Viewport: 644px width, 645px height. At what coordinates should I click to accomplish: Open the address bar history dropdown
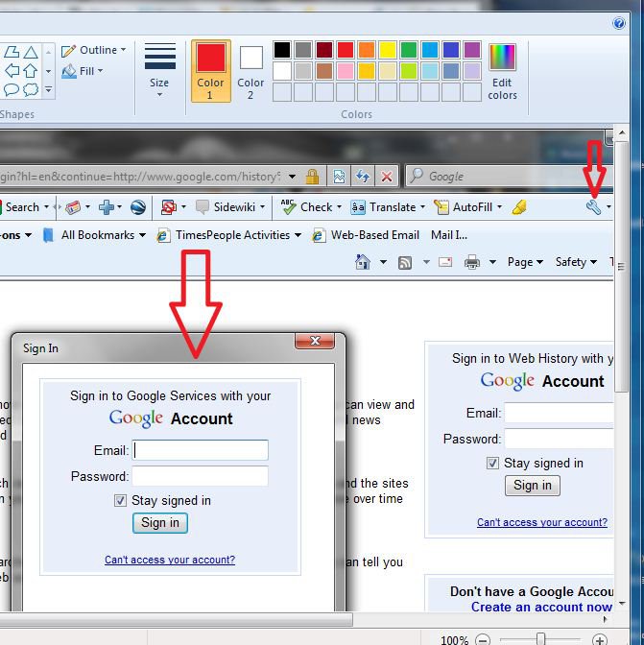point(292,177)
